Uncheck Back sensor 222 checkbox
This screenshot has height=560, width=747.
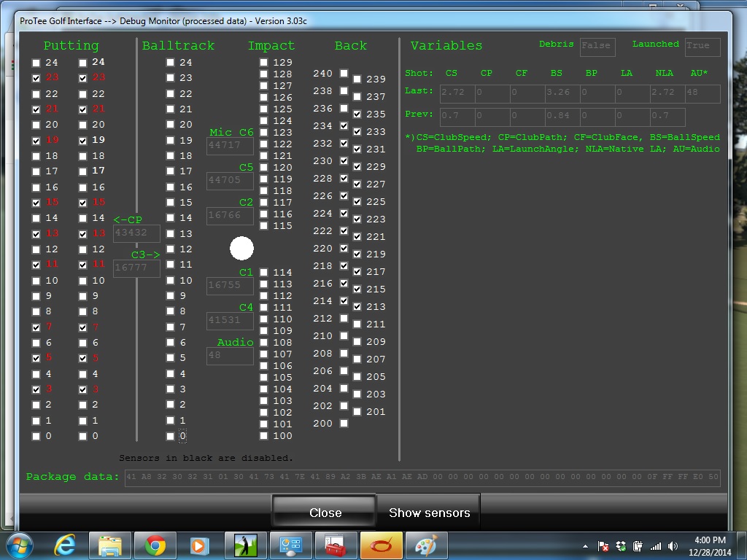click(x=344, y=231)
